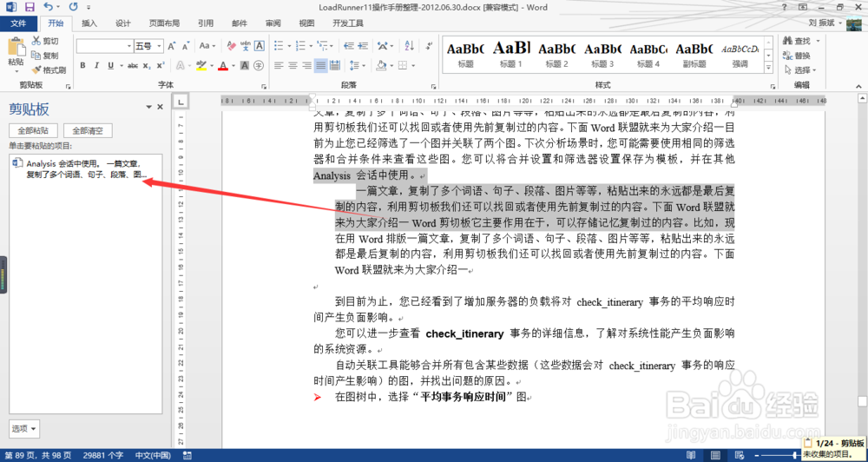The height and width of the screenshot is (462, 868).
Task: Toggle Bold formatting
Action: point(83,65)
